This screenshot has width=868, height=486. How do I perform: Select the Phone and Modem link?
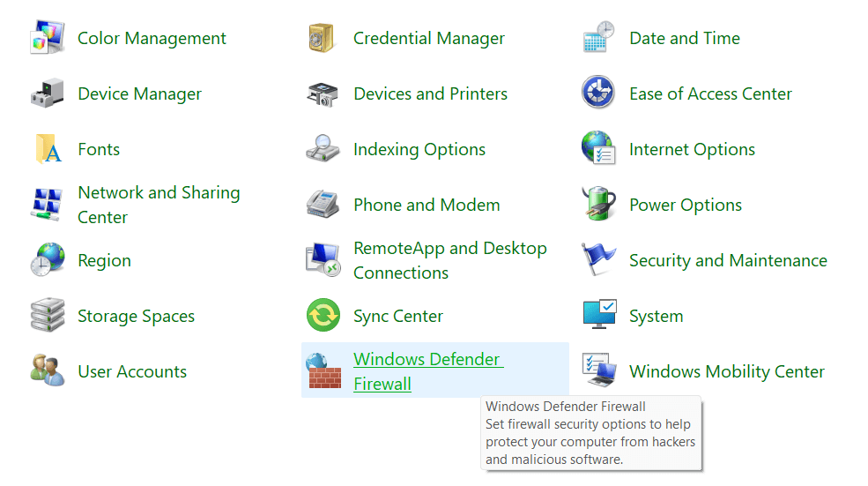(x=427, y=205)
